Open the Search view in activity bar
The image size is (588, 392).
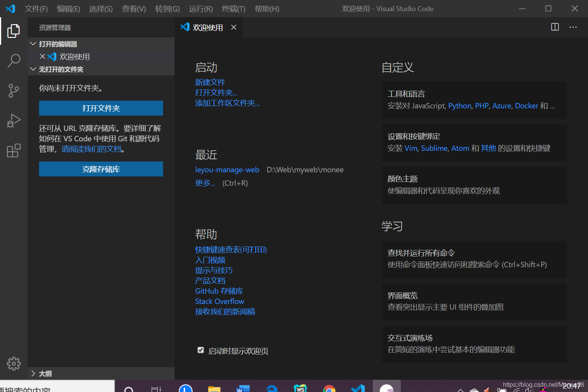coord(14,60)
